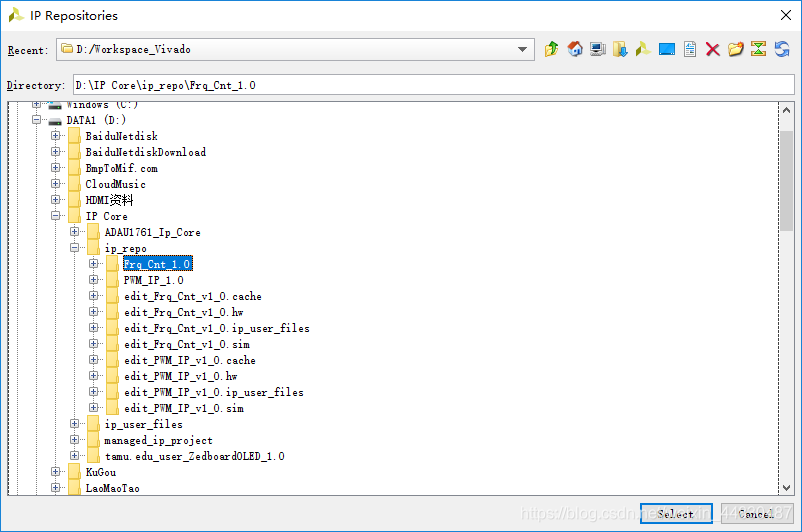
Task: Expand the BaiduNetdisk folder
Action: pyautogui.click(x=55, y=136)
